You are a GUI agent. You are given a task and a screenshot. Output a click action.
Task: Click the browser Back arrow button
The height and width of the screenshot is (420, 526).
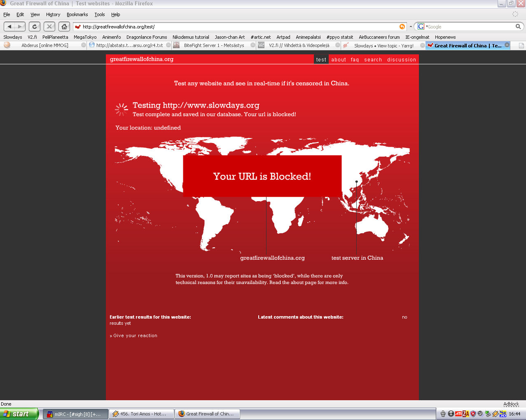pos(9,27)
